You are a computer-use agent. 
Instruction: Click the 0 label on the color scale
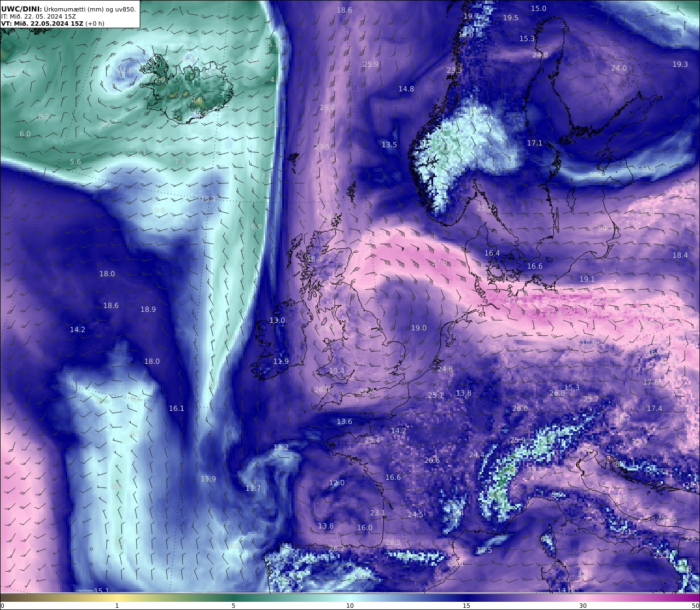2,606
